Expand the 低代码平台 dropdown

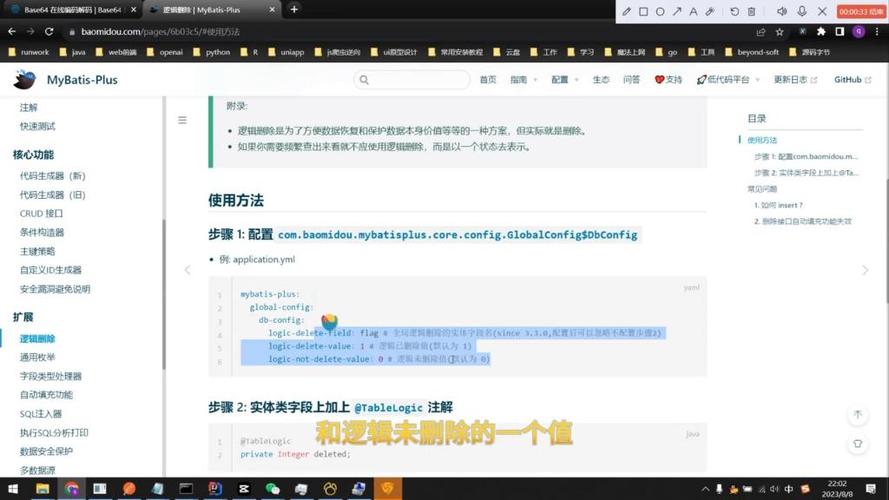tap(728, 80)
